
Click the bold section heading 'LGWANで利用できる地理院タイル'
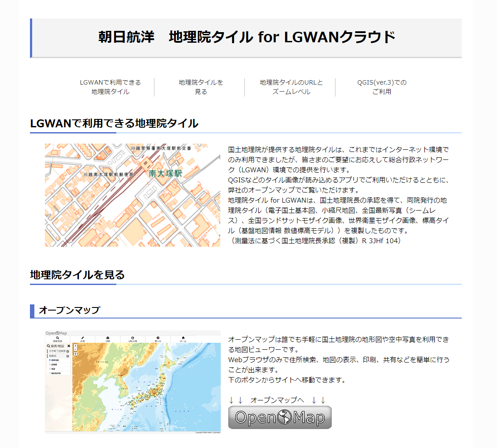tap(114, 123)
